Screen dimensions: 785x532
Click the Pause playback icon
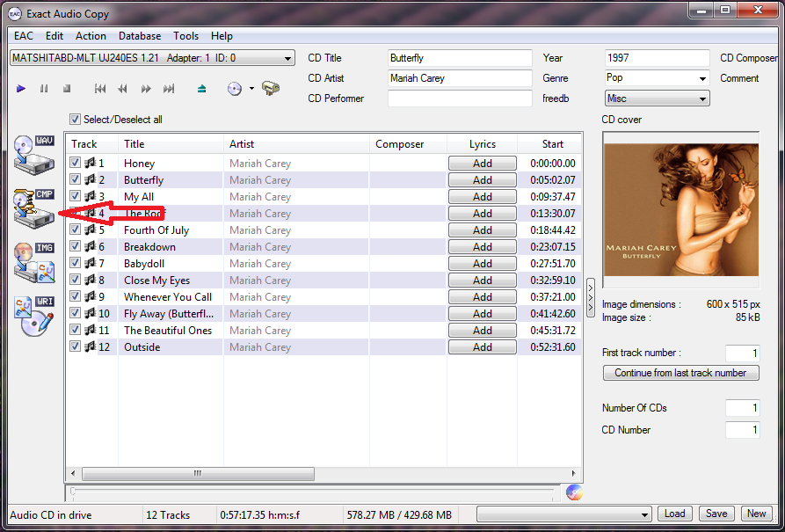click(44, 89)
